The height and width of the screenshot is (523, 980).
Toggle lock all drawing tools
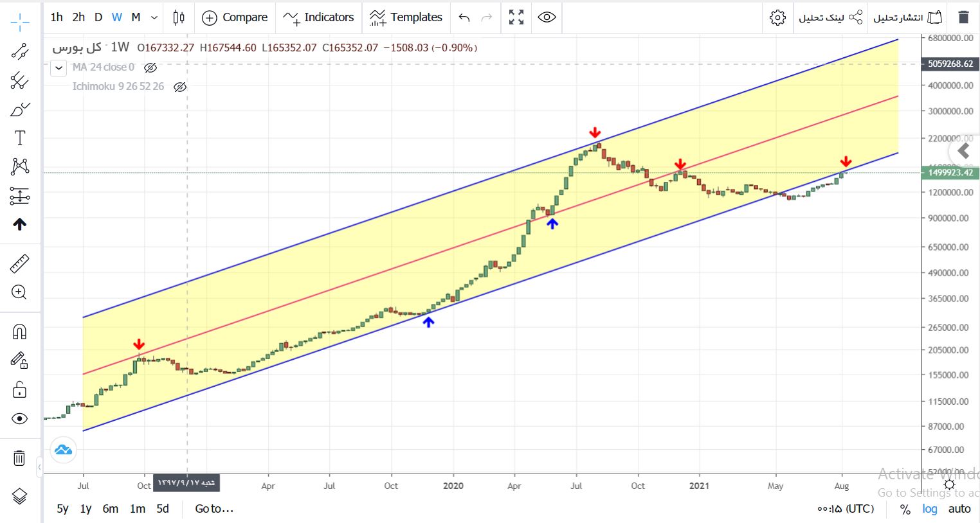pyautogui.click(x=20, y=389)
